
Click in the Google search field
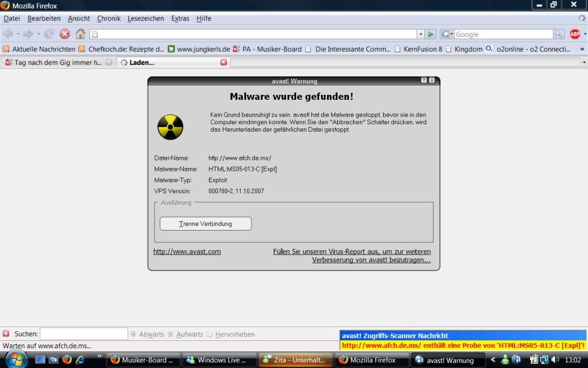pos(504,34)
